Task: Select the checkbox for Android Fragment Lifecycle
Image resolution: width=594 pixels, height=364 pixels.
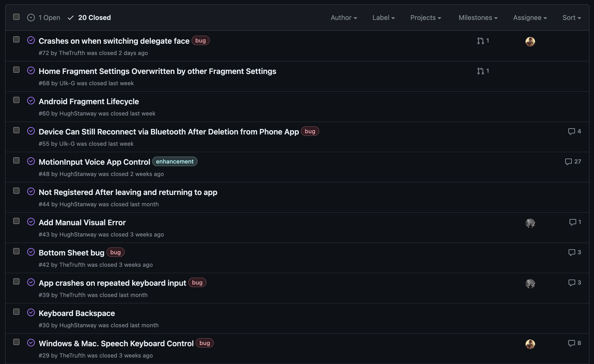Action: (x=16, y=100)
